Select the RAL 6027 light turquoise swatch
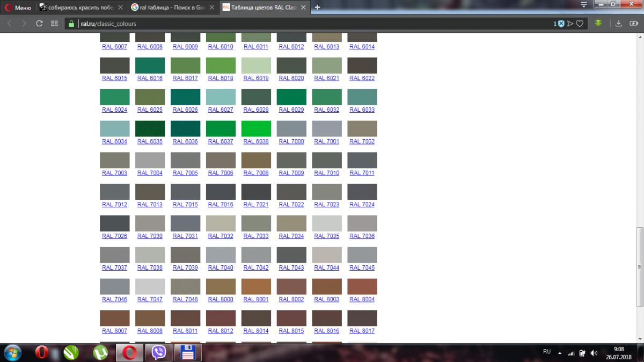The width and height of the screenshot is (644, 362). pyautogui.click(x=221, y=97)
